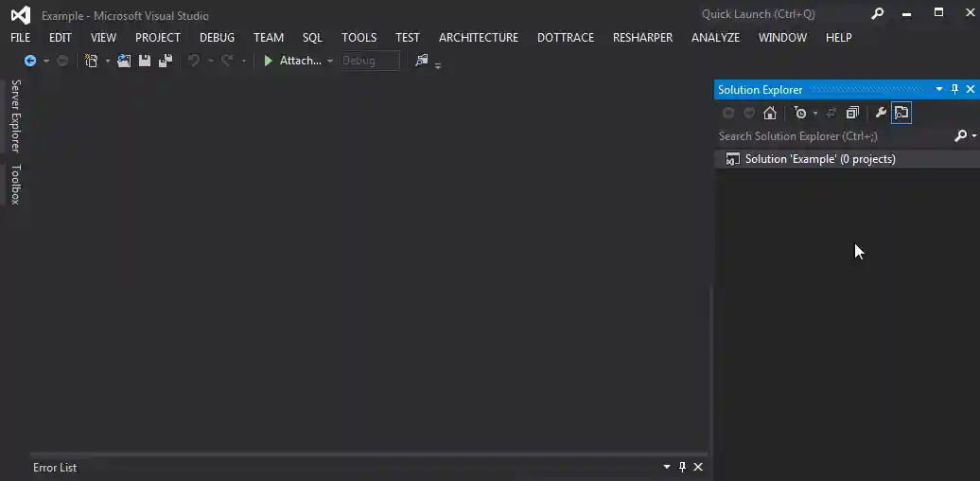The height and width of the screenshot is (481, 980).
Task: Click the Undo arrow icon
Action: [194, 61]
